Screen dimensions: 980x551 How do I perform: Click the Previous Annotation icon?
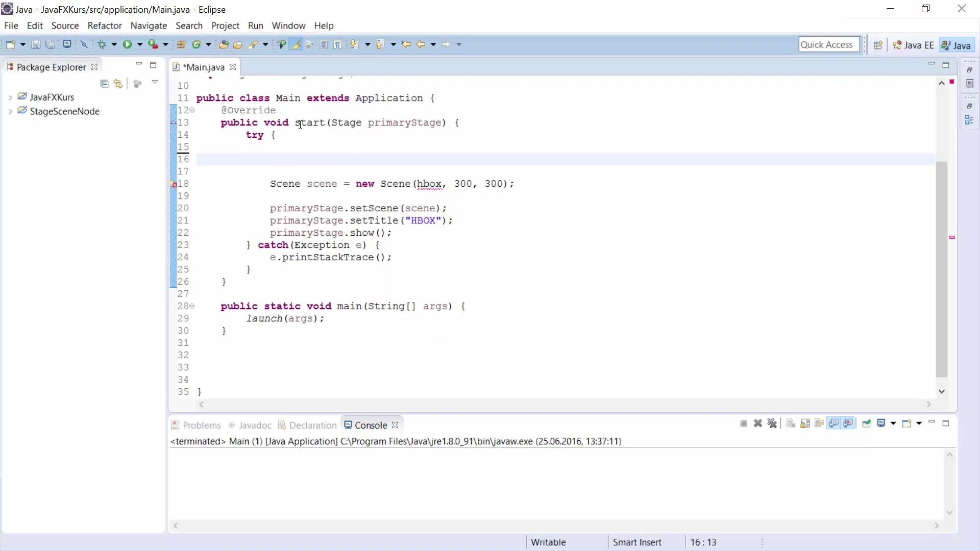[380, 44]
